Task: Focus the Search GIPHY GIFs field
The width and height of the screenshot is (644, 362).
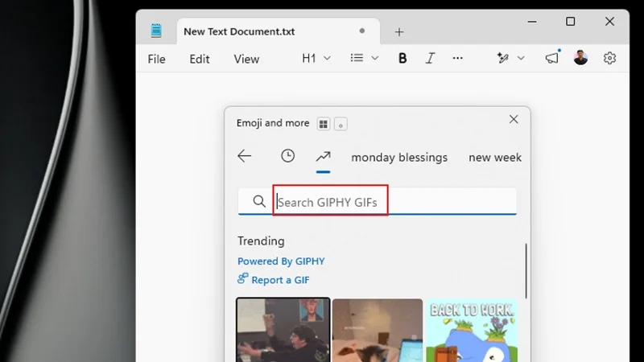Action: tap(377, 202)
